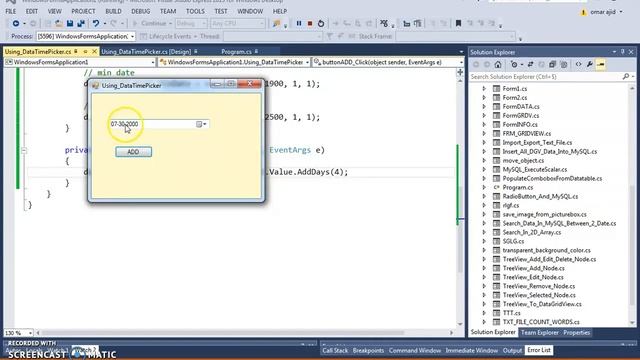Image resolution: width=640 pixels, height=360 pixels.
Task: Click the Save All icon
Action: click(81, 24)
